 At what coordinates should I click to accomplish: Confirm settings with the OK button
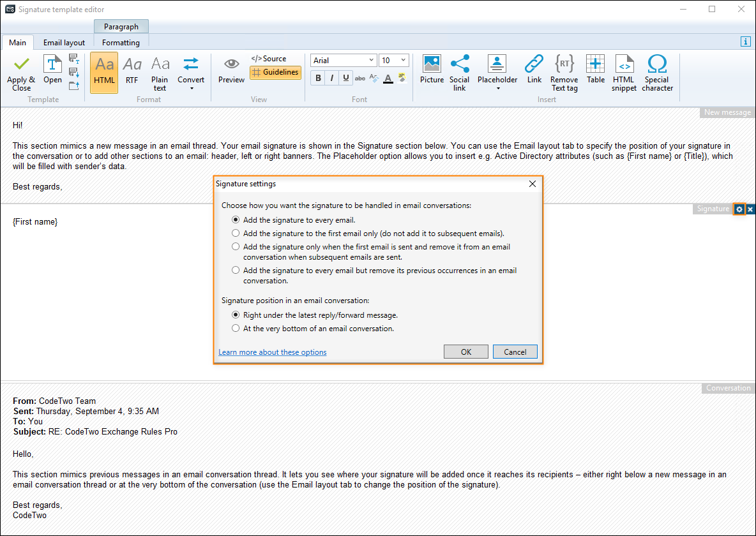pyautogui.click(x=465, y=351)
